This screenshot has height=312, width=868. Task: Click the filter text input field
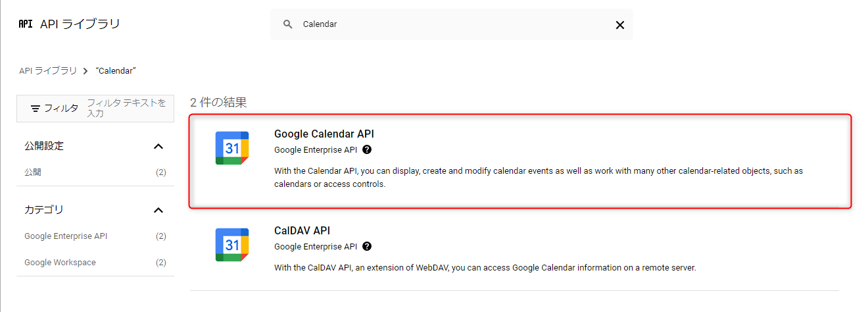(127, 108)
